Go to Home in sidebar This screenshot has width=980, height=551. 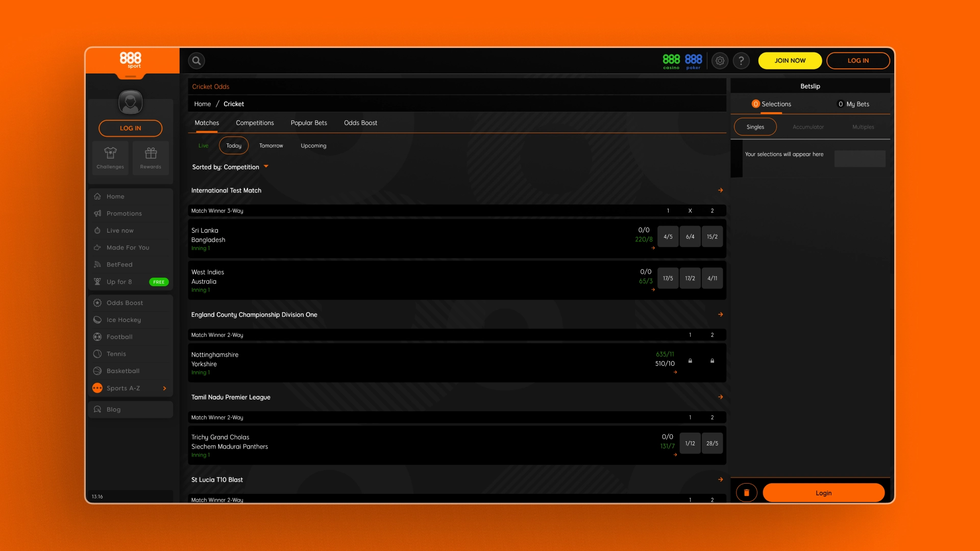pyautogui.click(x=130, y=196)
